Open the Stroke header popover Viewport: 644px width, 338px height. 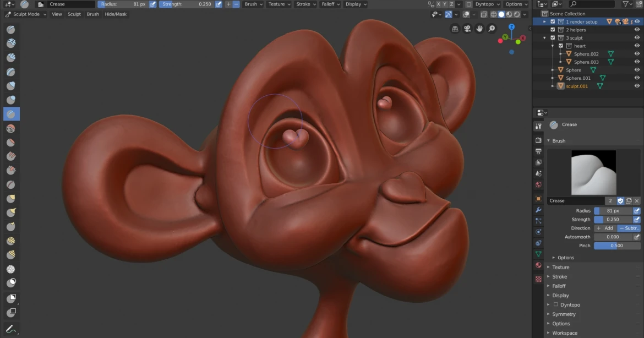pos(306,4)
